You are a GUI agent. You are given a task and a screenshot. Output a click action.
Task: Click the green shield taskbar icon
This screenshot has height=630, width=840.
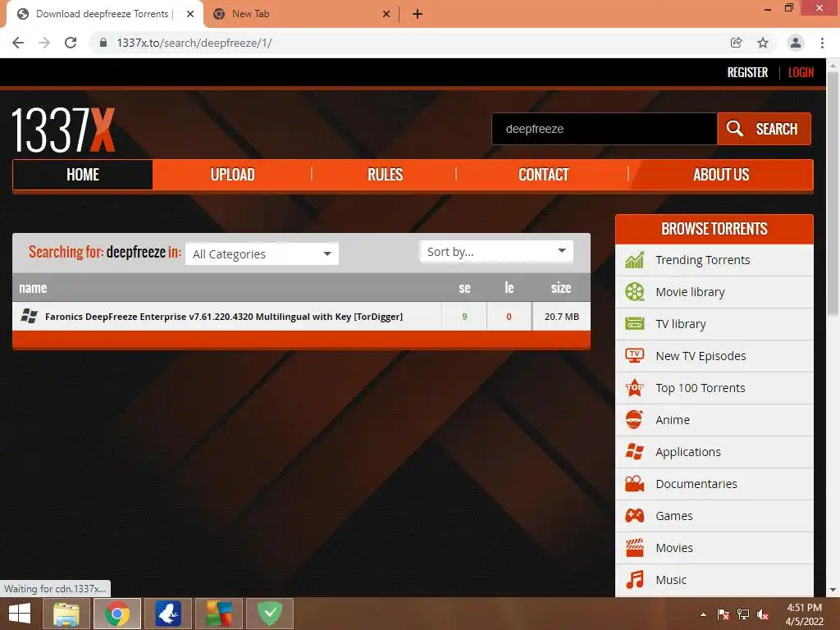270,614
